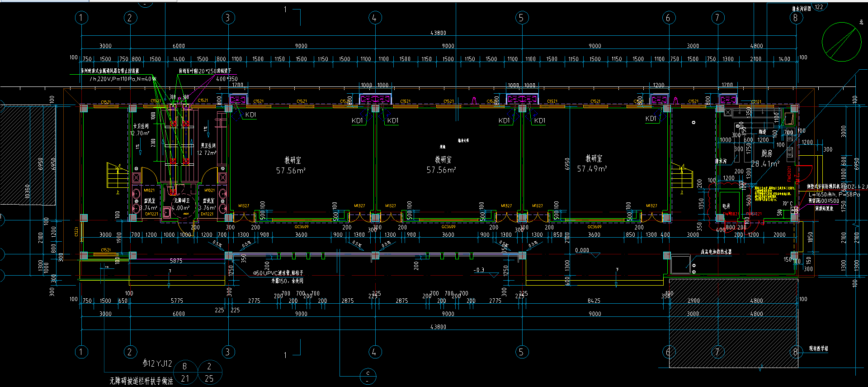Viewport: 868px width, 387px height.
Task: Select the wheelchair turning circle in 无障碍卫
Action: pyautogui.click(x=183, y=207)
